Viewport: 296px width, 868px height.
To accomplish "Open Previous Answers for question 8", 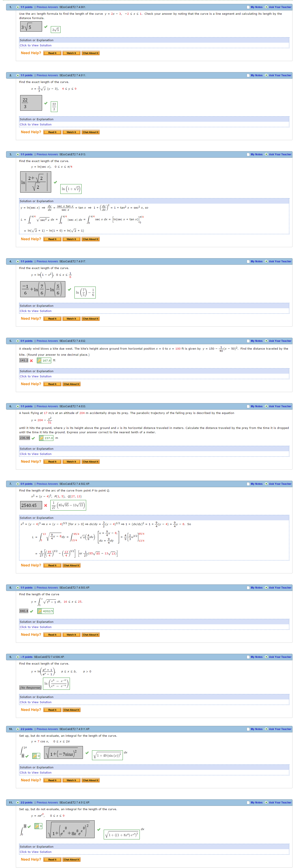I will pyautogui.click(x=47, y=588).
